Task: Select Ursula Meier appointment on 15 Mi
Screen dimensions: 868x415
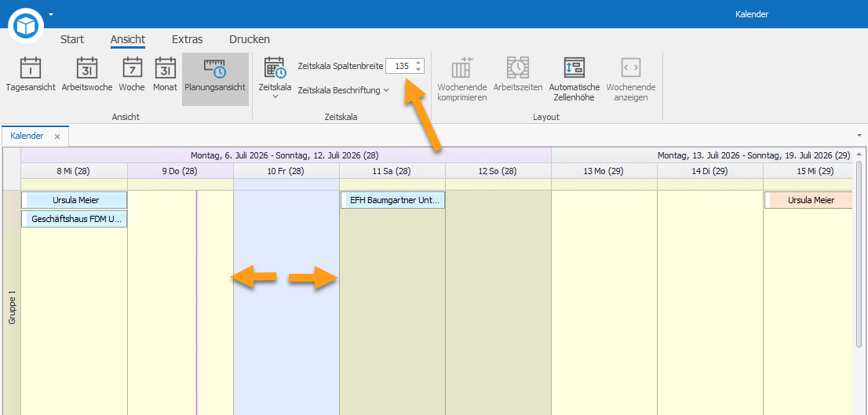Action: point(808,200)
